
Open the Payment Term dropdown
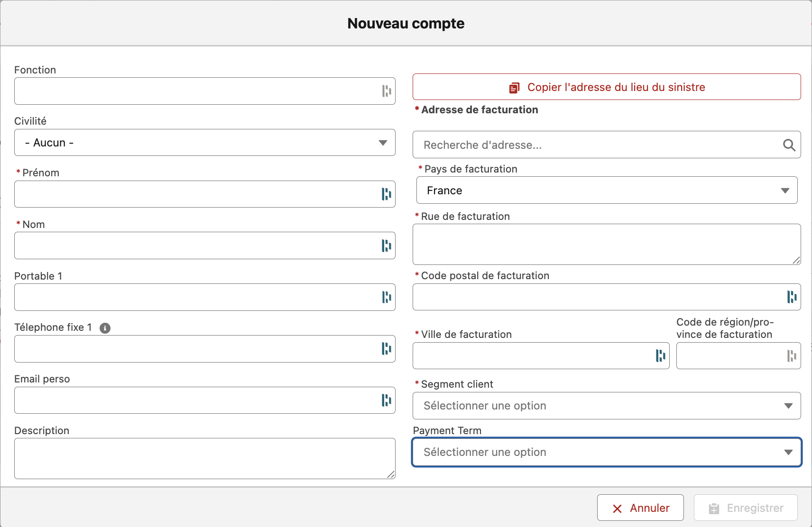(607, 452)
